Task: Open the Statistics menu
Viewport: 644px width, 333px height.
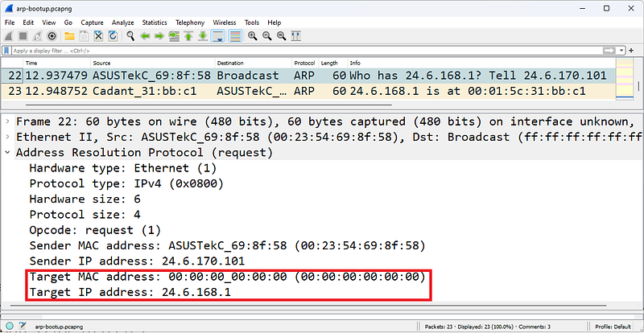Action: [155, 23]
